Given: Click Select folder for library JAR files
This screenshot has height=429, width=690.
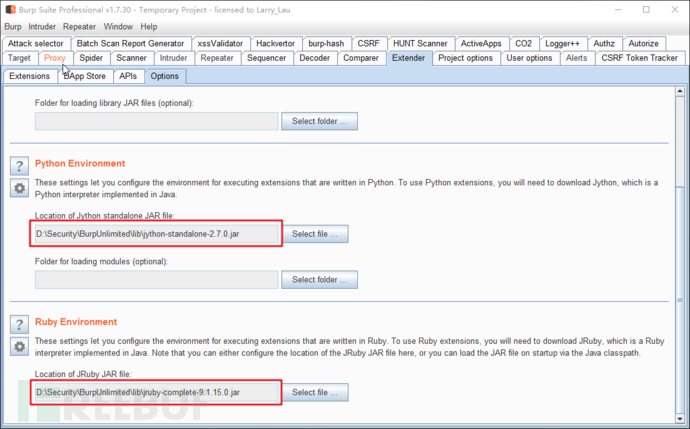Looking at the screenshot, I should pyautogui.click(x=319, y=121).
